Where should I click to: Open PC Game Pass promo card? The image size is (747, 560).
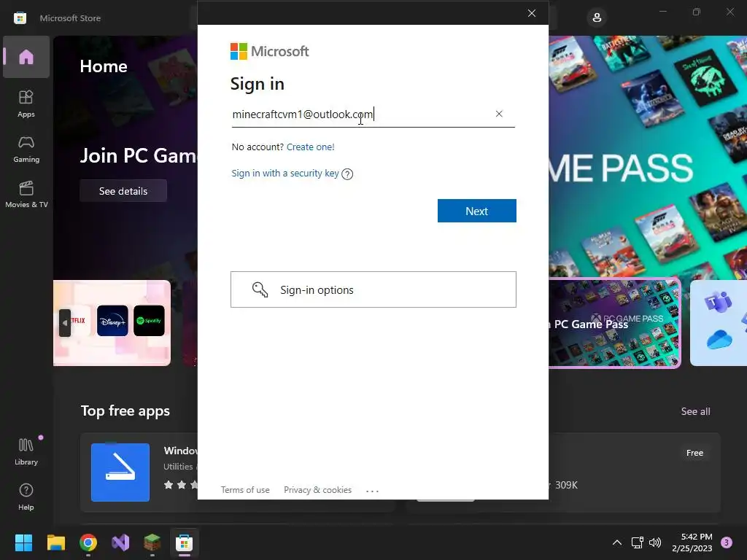click(614, 323)
